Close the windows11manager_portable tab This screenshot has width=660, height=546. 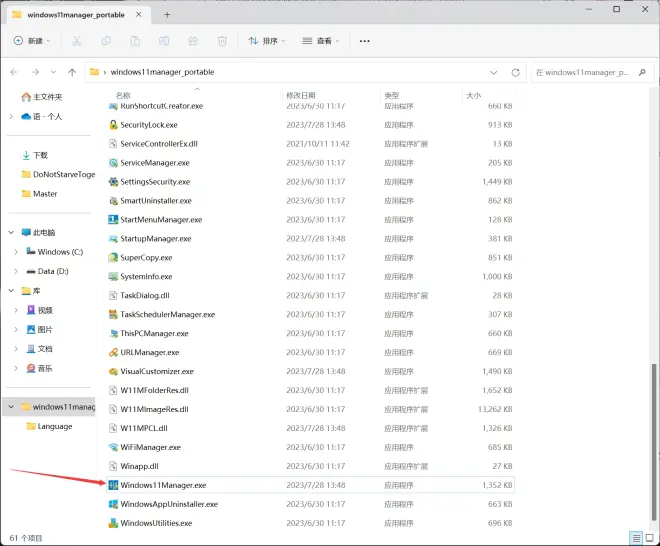[x=138, y=15]
